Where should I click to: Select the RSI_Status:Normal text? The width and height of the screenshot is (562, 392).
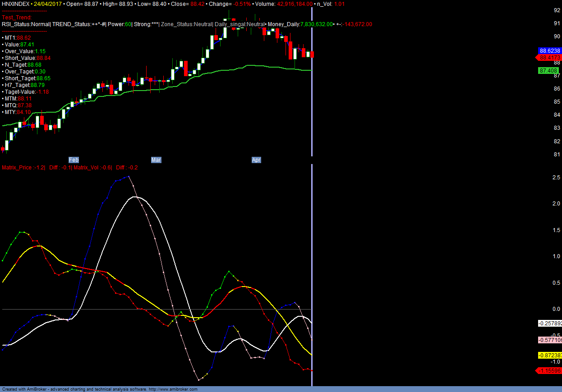[25, 24]
